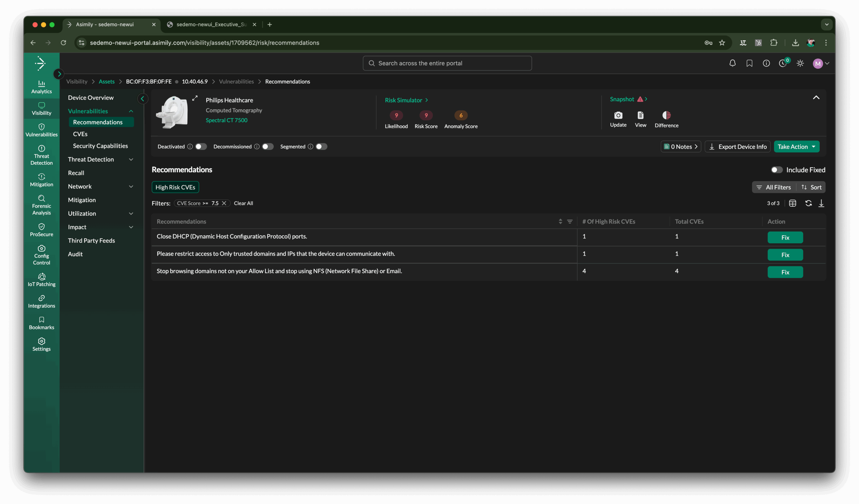Click the Sort button
The image size is (859, 504).
point(811,187)
